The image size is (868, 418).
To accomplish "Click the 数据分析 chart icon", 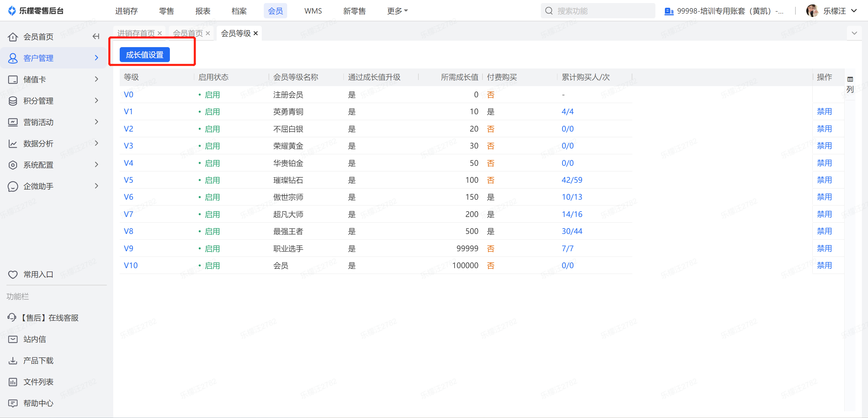I will point(13,143).
